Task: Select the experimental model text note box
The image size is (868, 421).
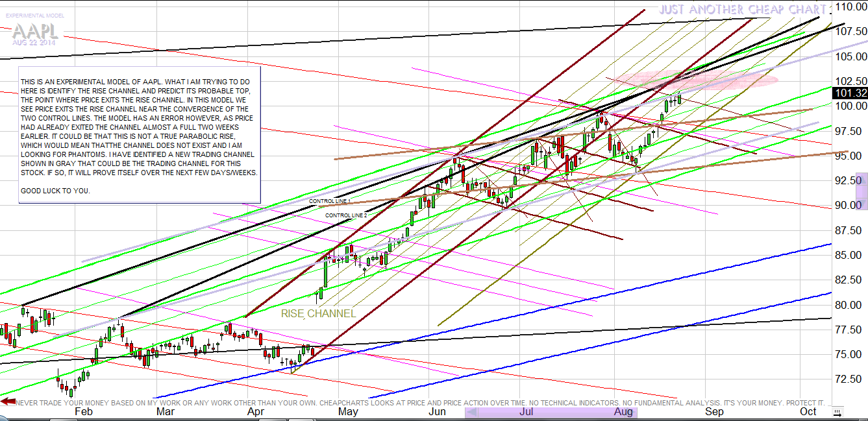Action: point(139,134)
